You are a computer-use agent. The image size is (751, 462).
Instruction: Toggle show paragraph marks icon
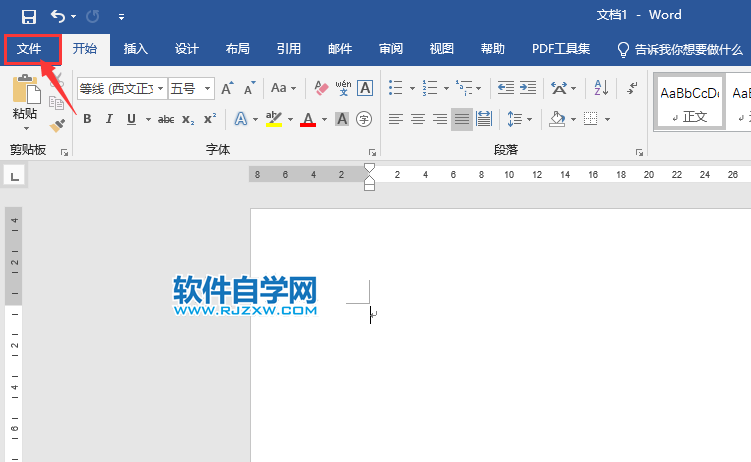pyautogui.click(x=632, y=88)
